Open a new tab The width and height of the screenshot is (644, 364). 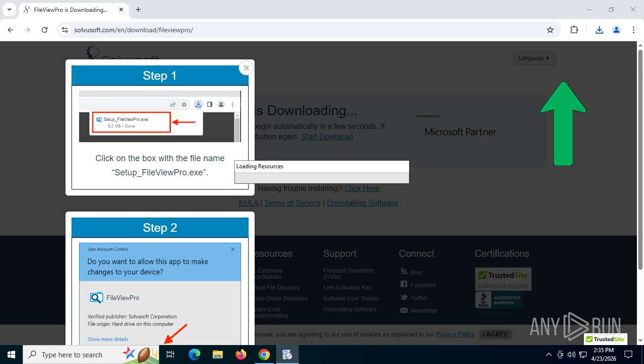click(x=138, y=9)
